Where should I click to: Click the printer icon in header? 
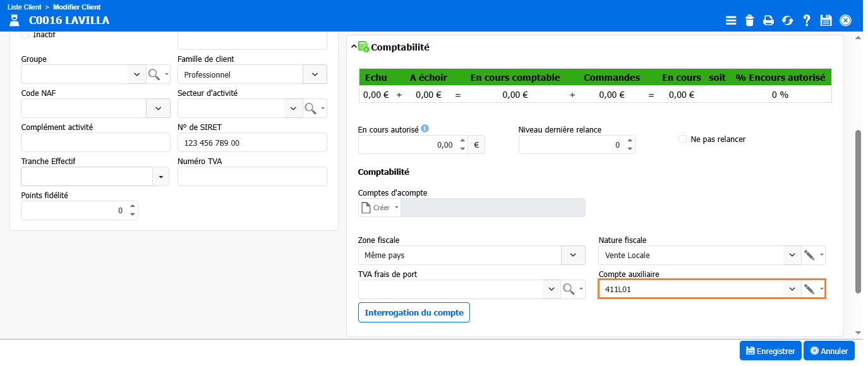click(768, 20)
